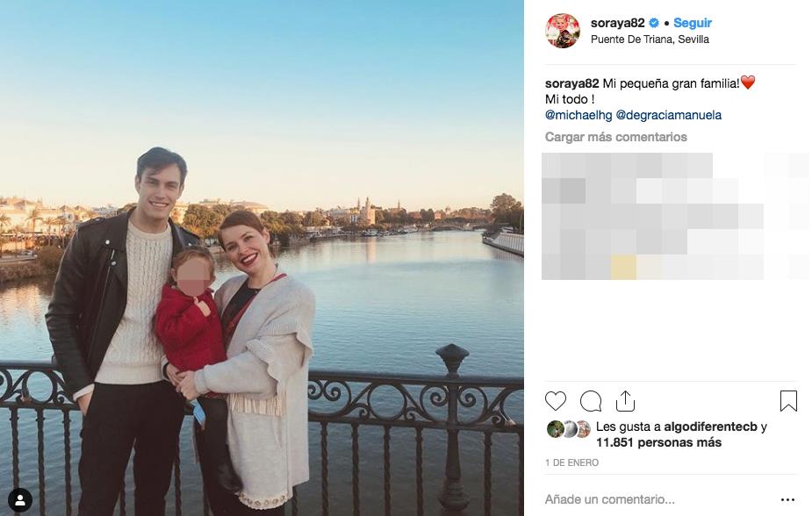Image resolution: width=812 pixels, height=516 pixels.
Task: Open the @degraciamanuela mention
Action: click(668, 115)
